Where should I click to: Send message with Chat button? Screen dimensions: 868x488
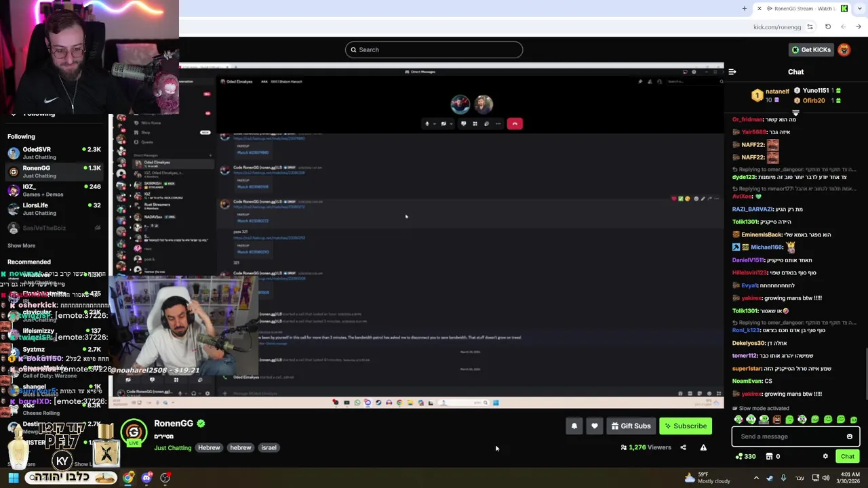tap(847, 456)
